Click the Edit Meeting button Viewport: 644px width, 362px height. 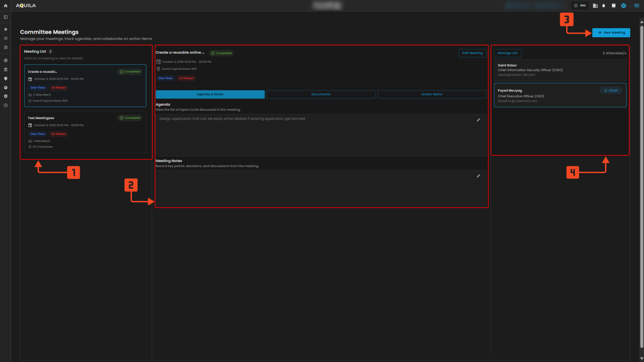(472, 53)
